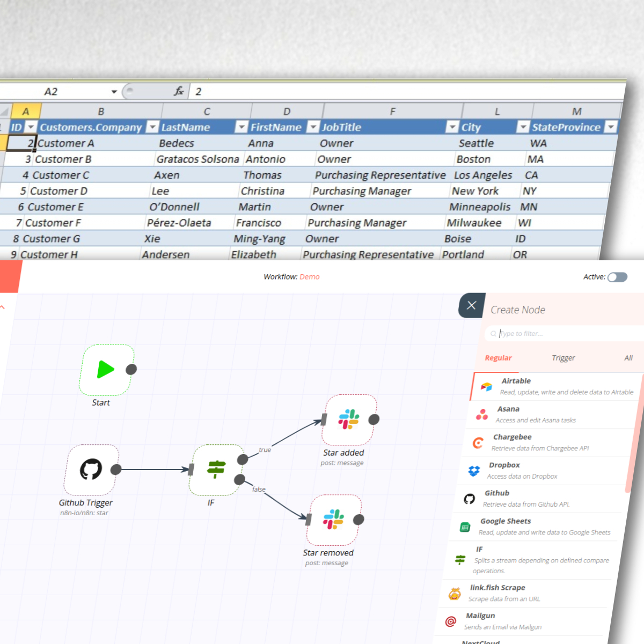Open the JobTitle column filter dropdown
Image resolution: width=644 pixels, height=644 pixels.
[452, 127]
